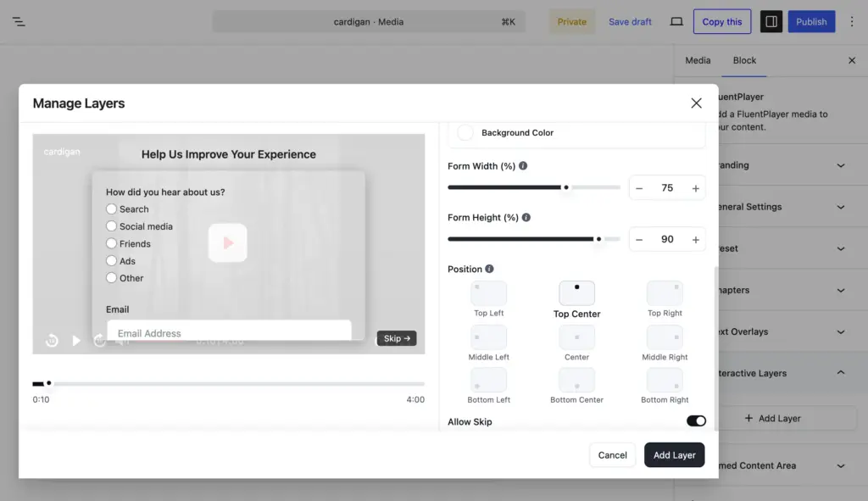Set layer position to Middle Left
The width and height of the screenshot is (868, 501).
488,337
